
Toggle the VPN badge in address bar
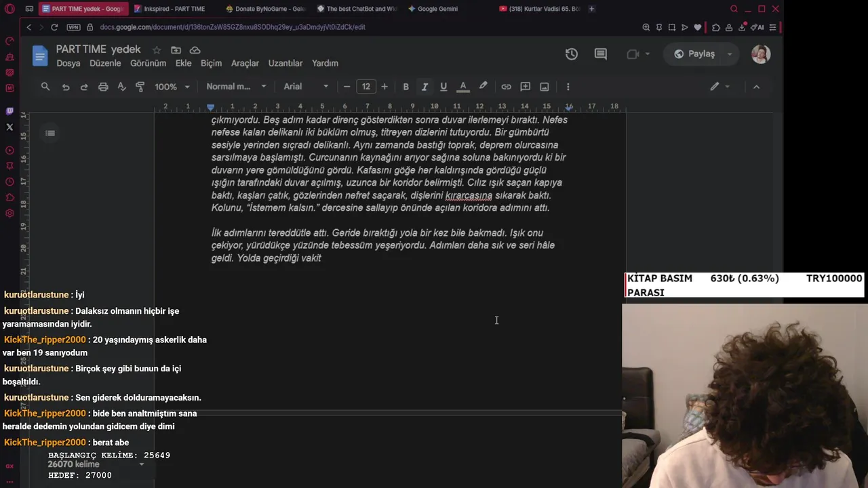point(73,27)
